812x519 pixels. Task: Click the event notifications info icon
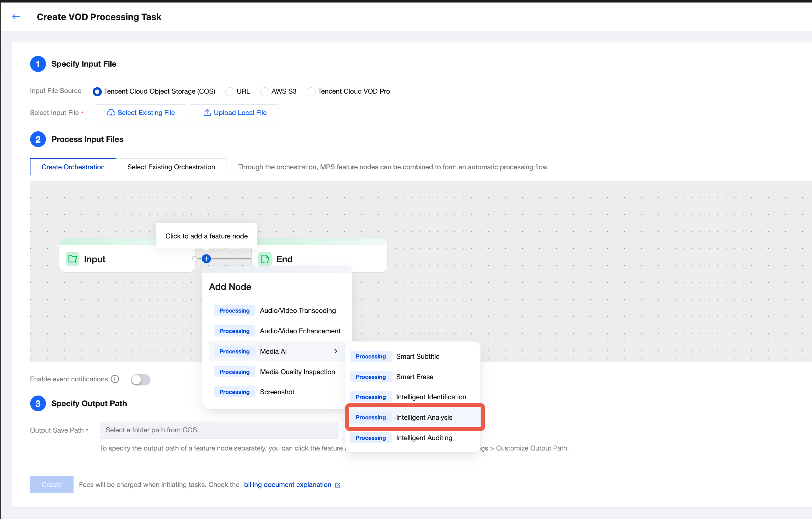click(115, 379)
